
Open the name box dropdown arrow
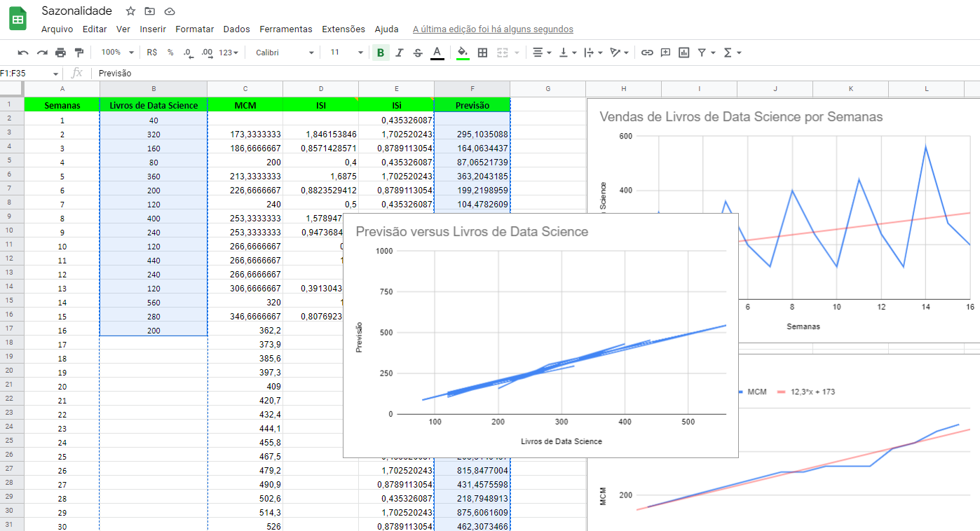(55, 74)
